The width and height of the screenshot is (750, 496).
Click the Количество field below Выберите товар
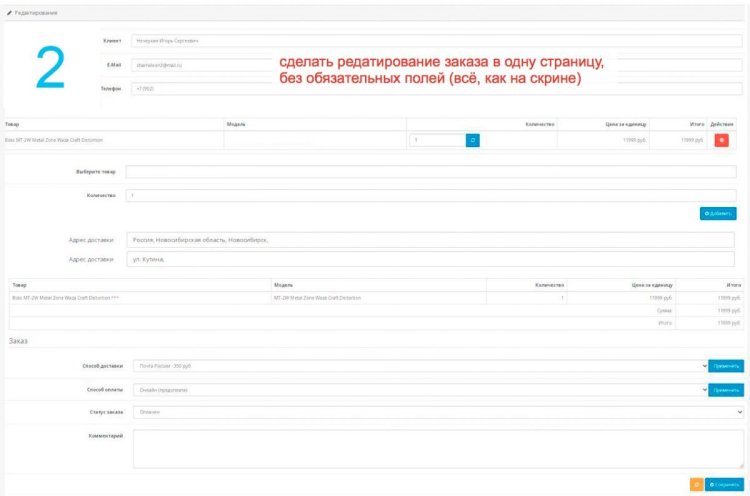[x=430, y=195]
